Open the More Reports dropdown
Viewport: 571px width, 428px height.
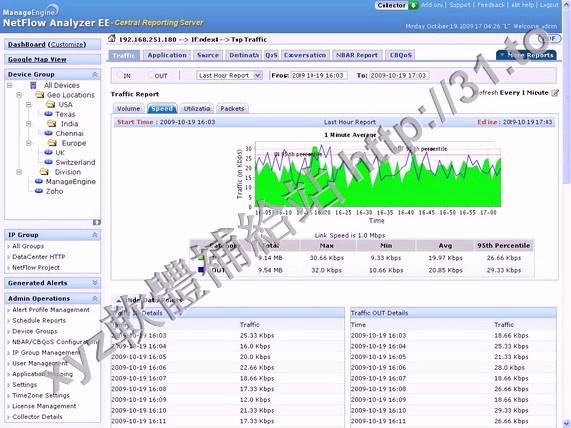[526, 55]
